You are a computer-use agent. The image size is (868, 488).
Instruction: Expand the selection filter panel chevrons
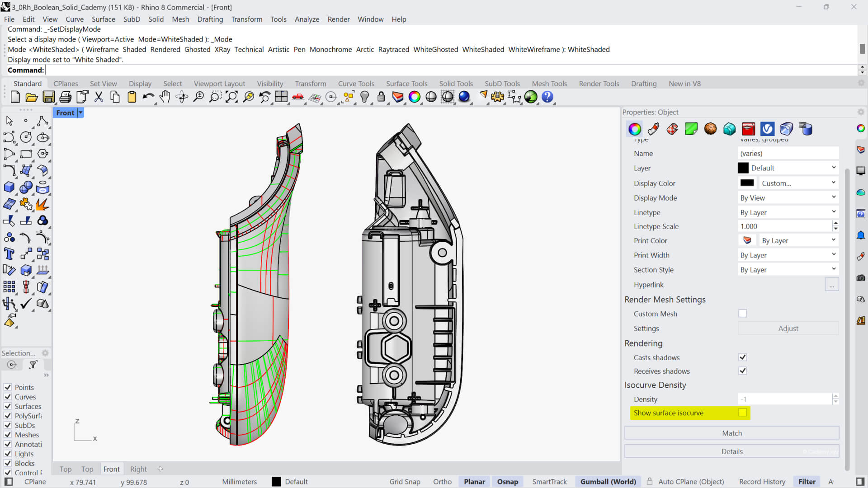coord(46,375)
